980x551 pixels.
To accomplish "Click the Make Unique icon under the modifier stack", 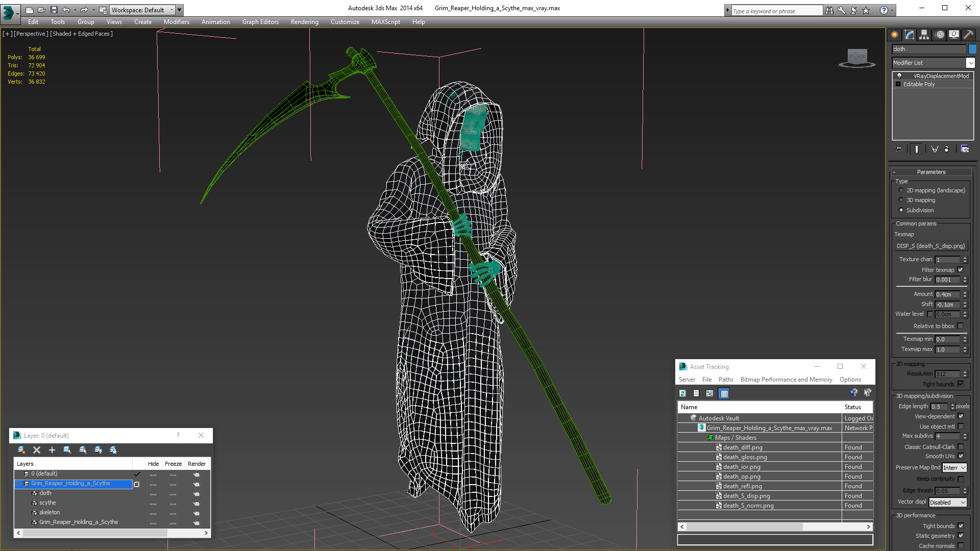I will (x=935, y=149).
